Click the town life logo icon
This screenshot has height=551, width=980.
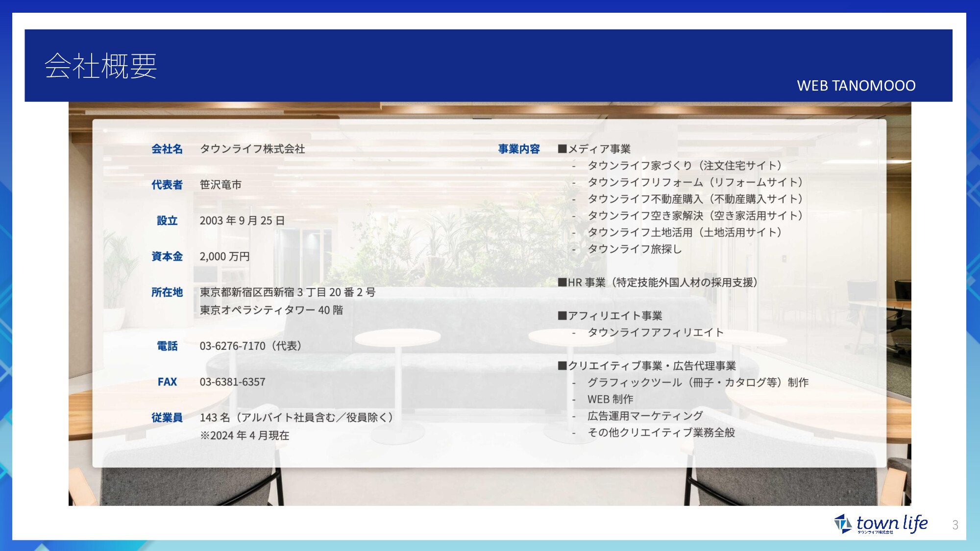point(843,524)
